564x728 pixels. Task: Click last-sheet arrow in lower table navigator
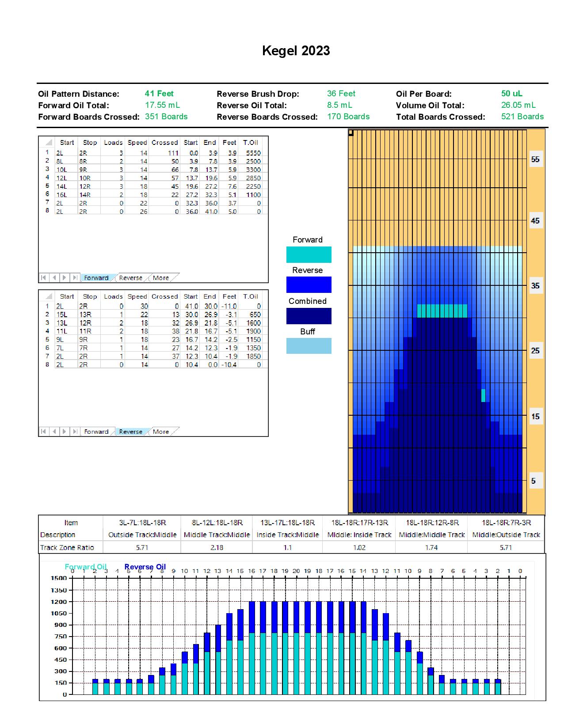(x=75, y=432)
